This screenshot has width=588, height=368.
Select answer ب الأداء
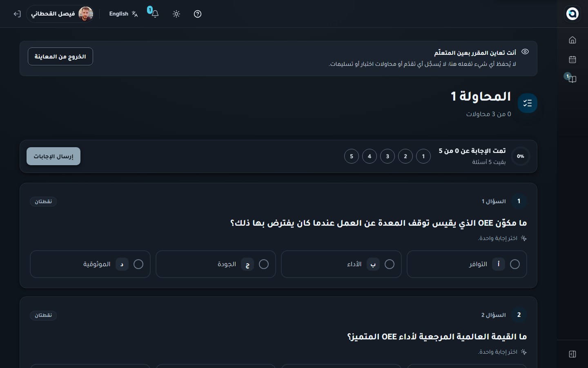(341, 264)
